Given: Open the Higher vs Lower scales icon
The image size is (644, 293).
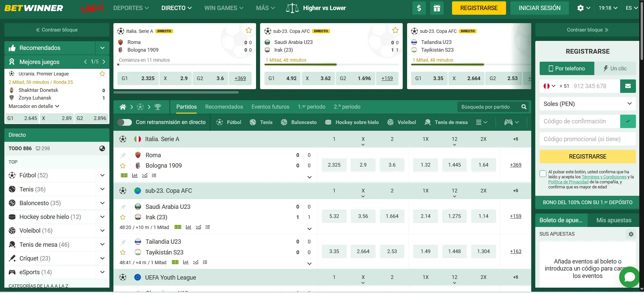Looking at the screenshot, I should coord(292,8).
